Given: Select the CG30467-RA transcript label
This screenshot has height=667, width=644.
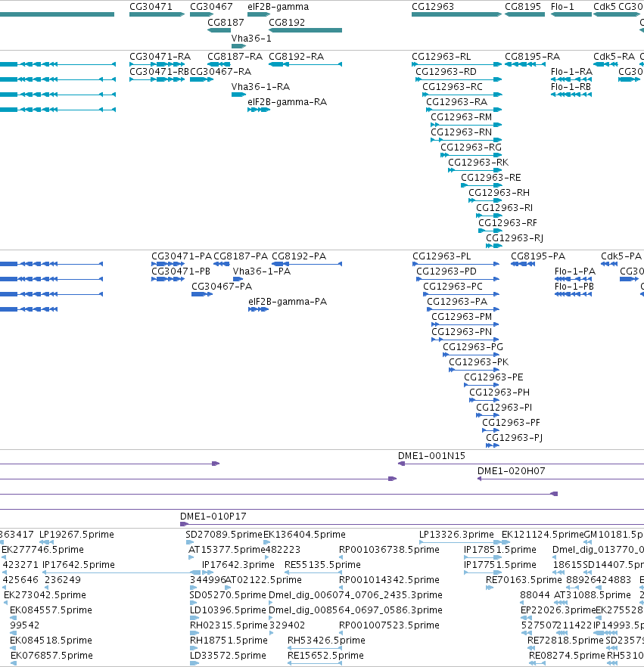Looking at the screenshot, I should click(x=220, y=72).
